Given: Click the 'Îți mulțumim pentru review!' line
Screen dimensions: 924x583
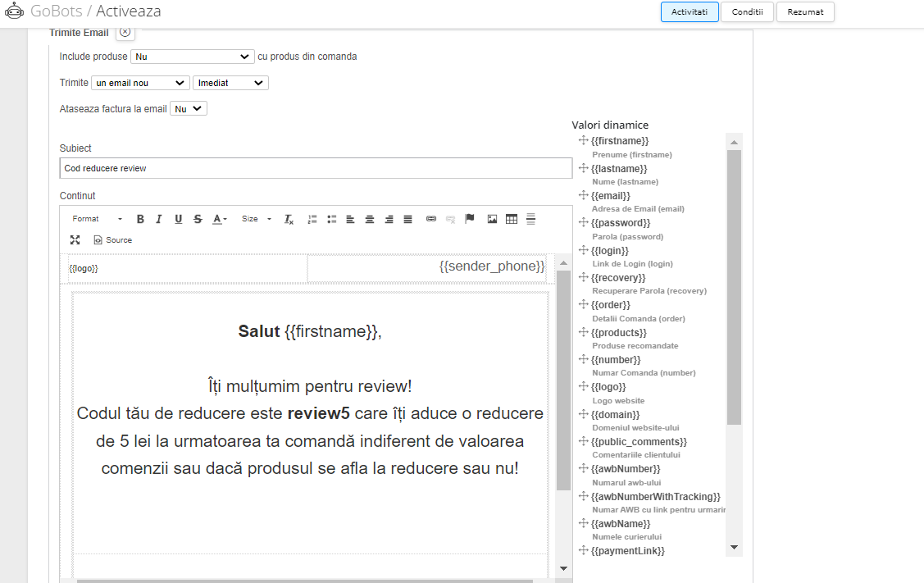Looking at the screenshot, I should click(x=310, y=386).
